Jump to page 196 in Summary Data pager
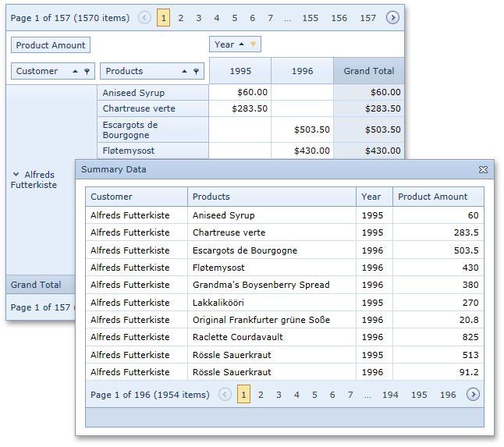 [x=448, y=395]
